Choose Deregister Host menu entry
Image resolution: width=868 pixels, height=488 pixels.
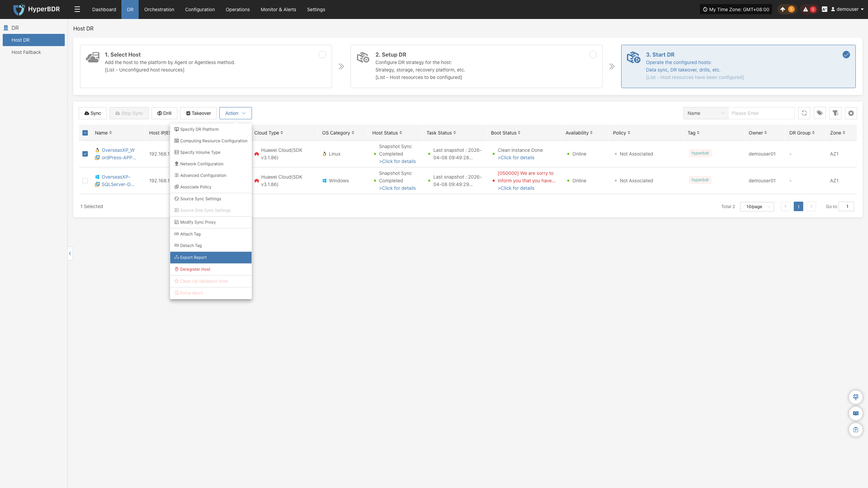pyautogui.click(x=211, y=269)
